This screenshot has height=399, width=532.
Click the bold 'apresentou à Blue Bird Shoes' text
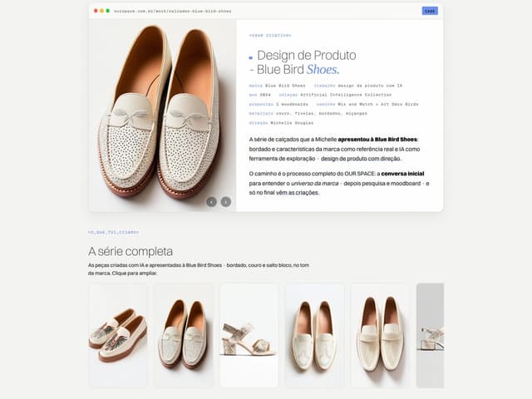tap(377, 140)
